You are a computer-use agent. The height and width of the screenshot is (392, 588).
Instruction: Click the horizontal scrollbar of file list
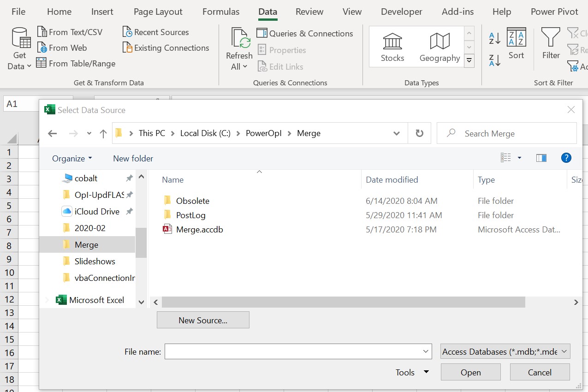(x=344, y=302)
